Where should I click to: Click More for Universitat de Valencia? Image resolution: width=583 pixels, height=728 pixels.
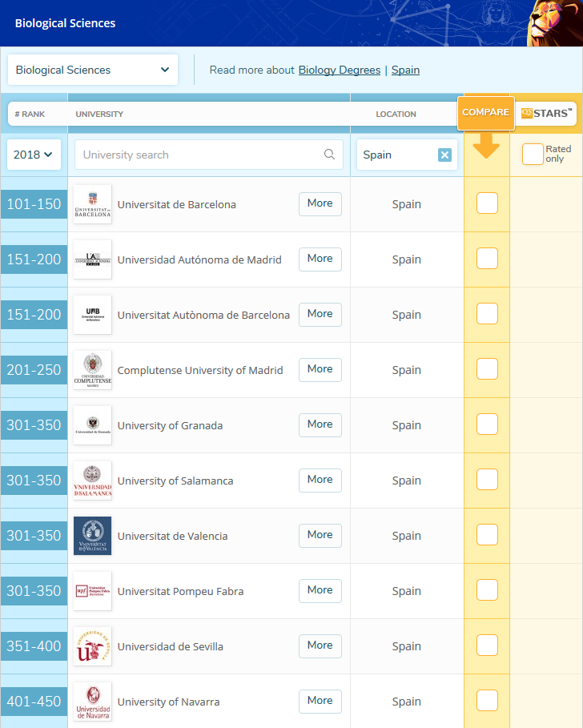pos(320,535)
